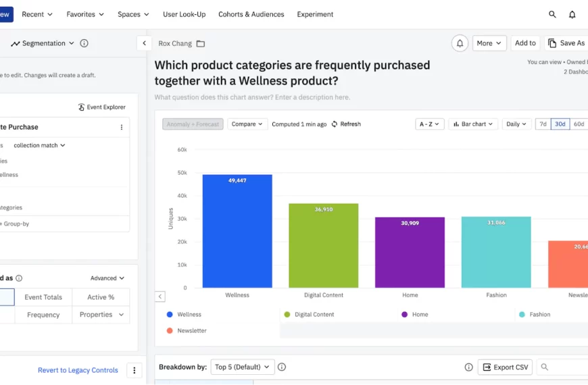
Task: Open the Cohorts & Audiences menu item
Action: click(x=251, y=14)
